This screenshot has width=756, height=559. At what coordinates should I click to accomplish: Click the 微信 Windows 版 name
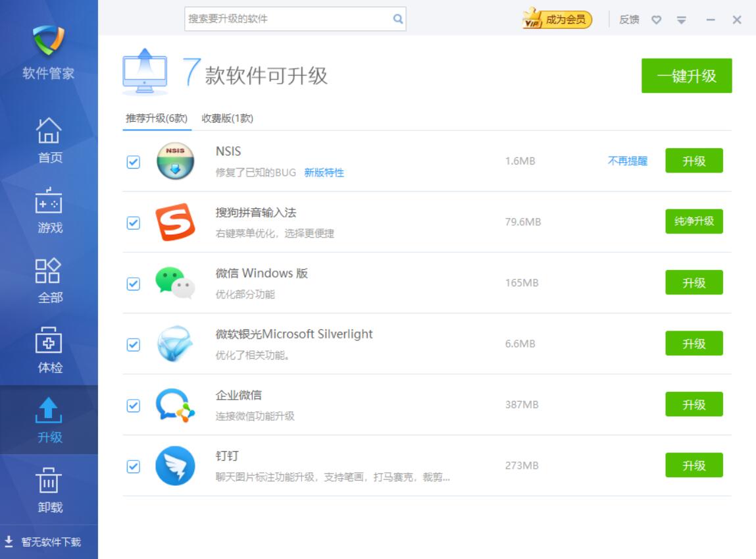click(262, 273)
